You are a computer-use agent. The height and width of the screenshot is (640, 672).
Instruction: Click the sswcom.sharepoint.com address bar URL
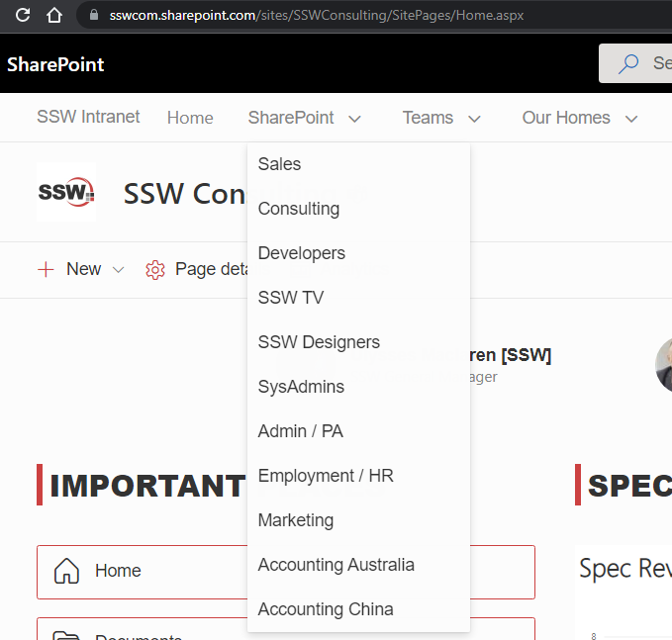tap(317, 16)
